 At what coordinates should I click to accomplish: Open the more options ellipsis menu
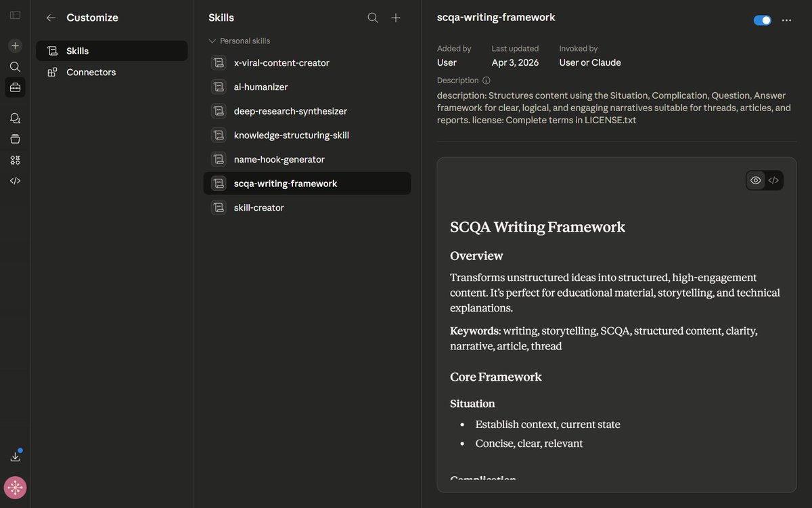786,20
